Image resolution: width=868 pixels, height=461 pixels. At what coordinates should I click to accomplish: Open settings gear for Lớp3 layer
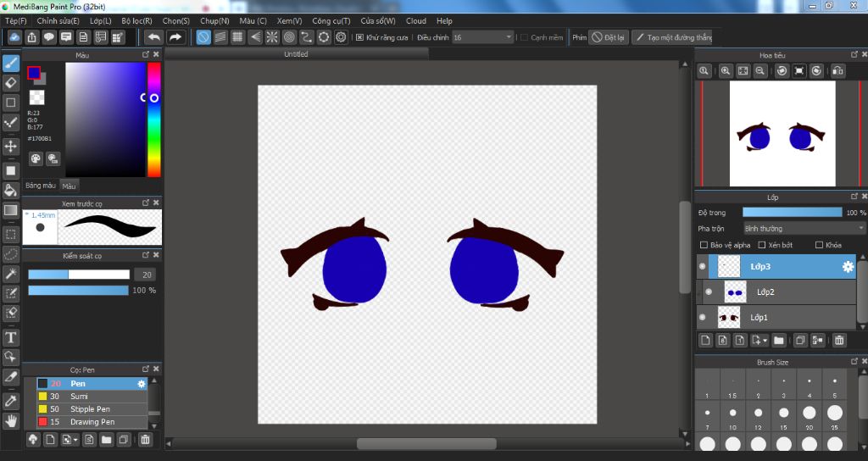pos(847,267)
